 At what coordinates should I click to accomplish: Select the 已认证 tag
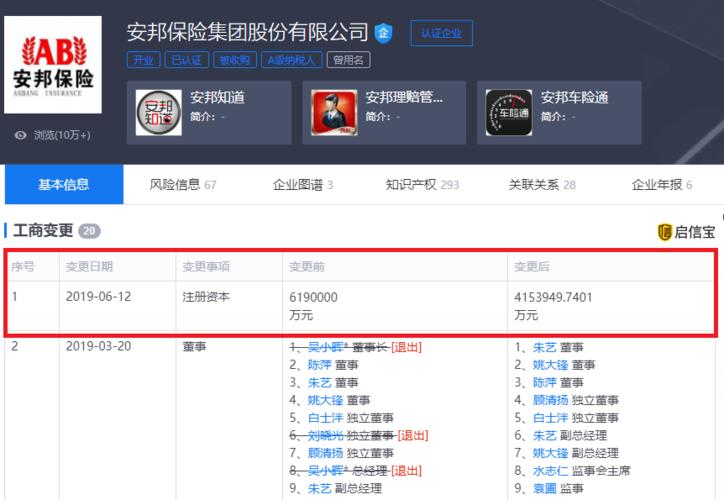point(187,60)
